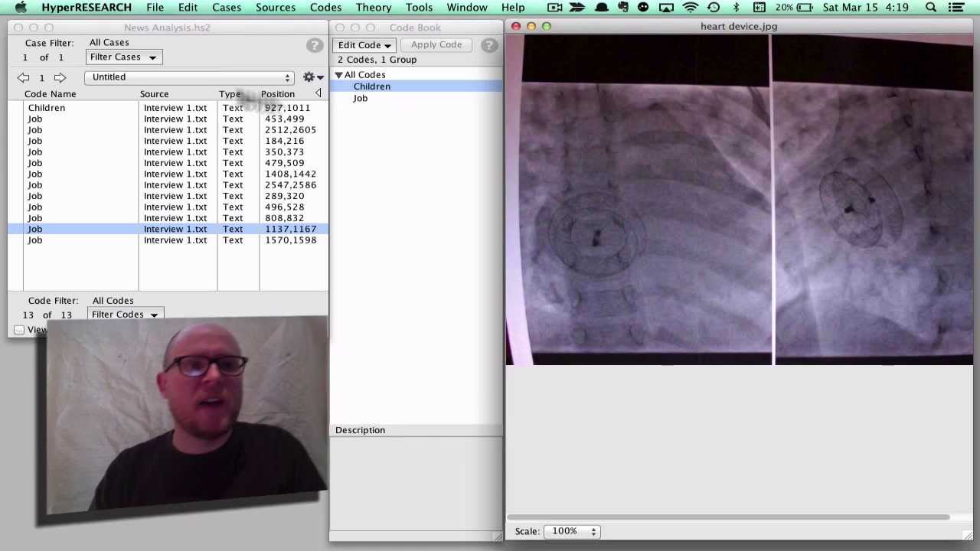Open the Help menu

coord(513,8)
